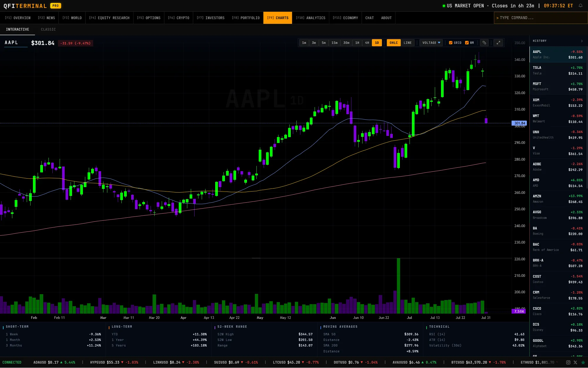The height and width of the screenshot is (368, 588).
Task: Open the [F6] CRYPTO tab
Action: point(178,18)
